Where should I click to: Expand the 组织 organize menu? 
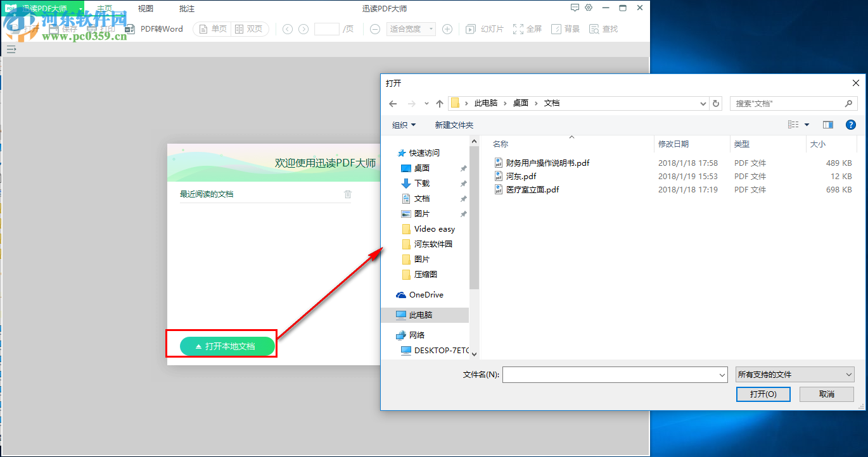404,125
